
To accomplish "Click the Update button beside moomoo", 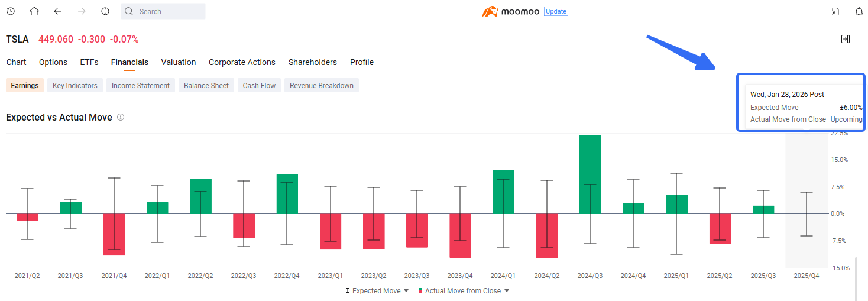I will [556, 11].
